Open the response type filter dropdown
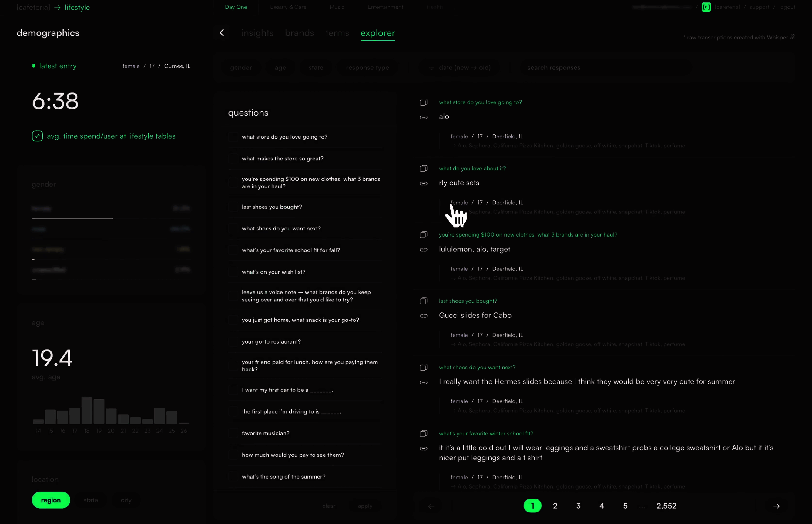This screenshot has width=812, height=524. pos(367,68)
